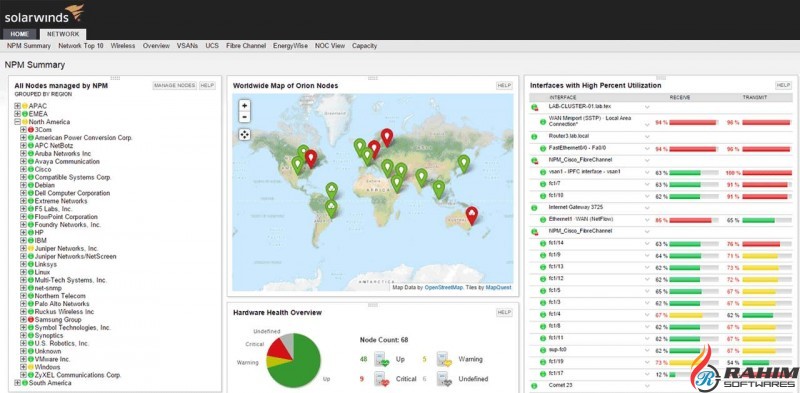Click the receive utilization bar for Ethernet1 WAN

coord(694,220)
